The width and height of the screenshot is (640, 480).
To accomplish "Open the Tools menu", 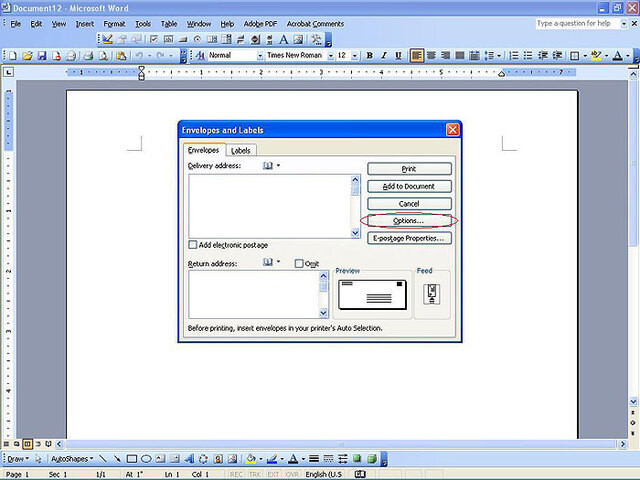I will [143, 24].
